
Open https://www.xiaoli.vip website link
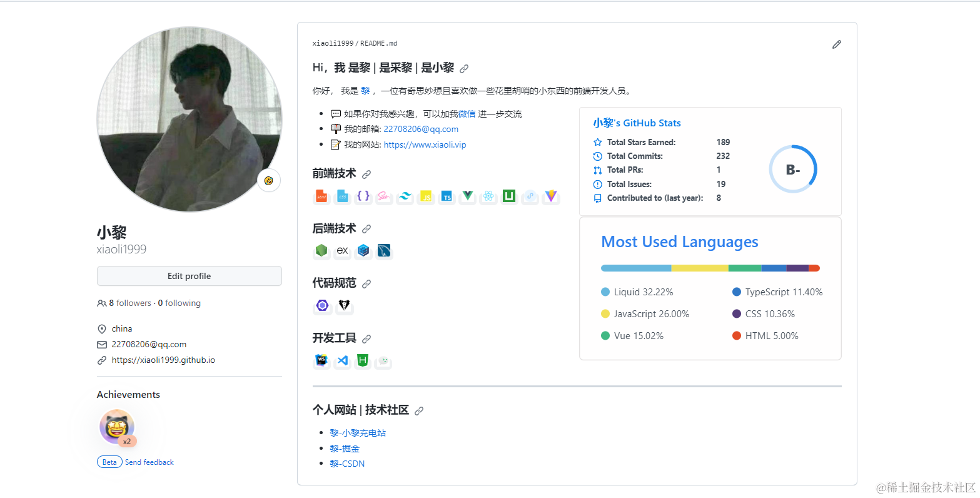click(x=425, y=145)
